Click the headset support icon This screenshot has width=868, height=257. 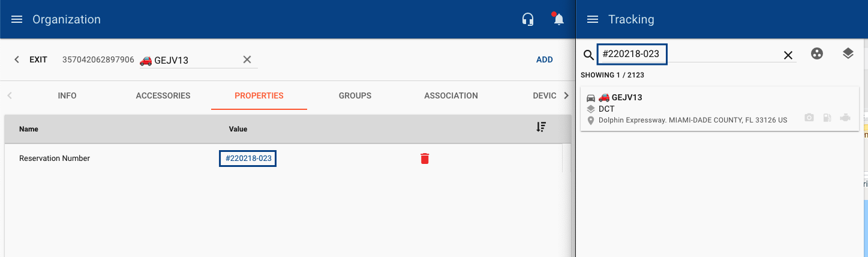(528, 19)
